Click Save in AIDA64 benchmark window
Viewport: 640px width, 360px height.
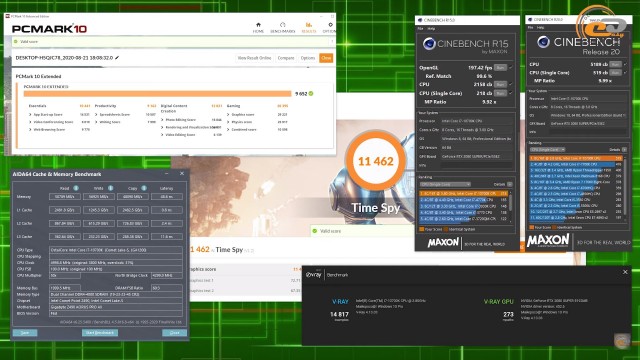tap(25, 333)
